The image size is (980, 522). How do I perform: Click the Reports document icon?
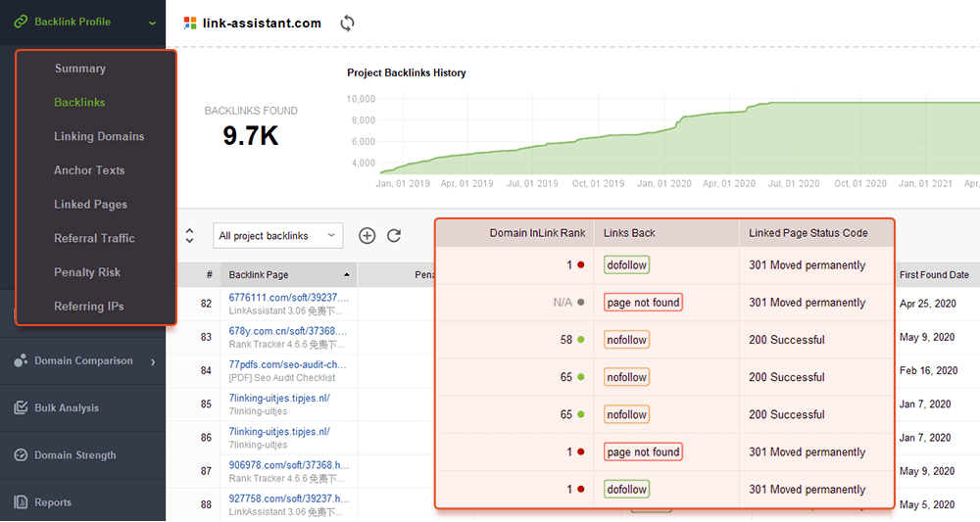pos(21,502)
